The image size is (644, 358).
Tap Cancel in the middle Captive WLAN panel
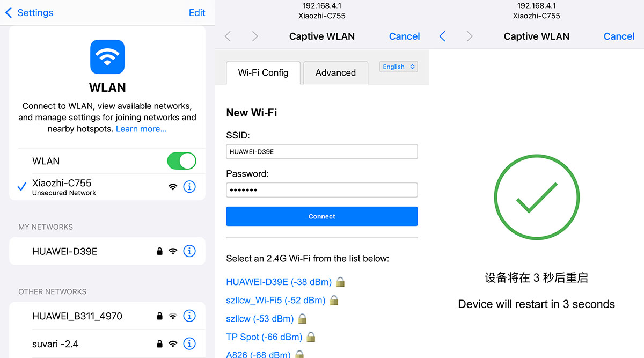404,36
